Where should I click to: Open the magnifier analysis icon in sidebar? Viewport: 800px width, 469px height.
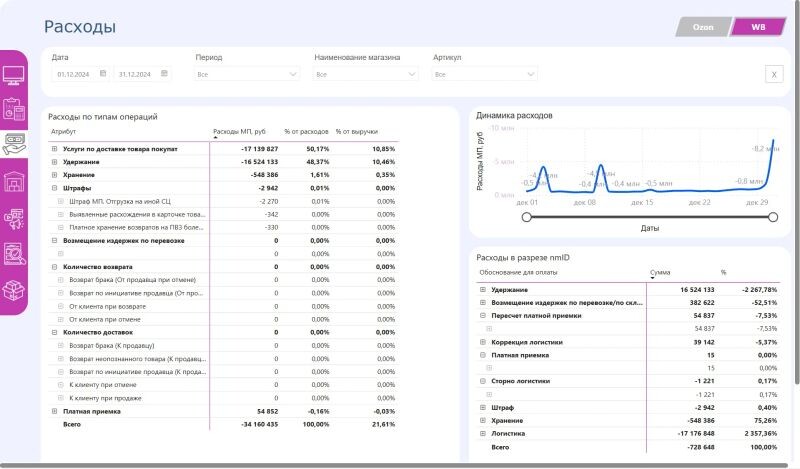[x=14, y=254]
